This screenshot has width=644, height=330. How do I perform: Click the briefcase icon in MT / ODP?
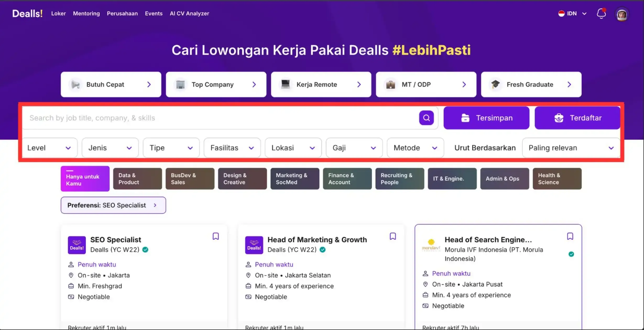[x=390, y=84]
